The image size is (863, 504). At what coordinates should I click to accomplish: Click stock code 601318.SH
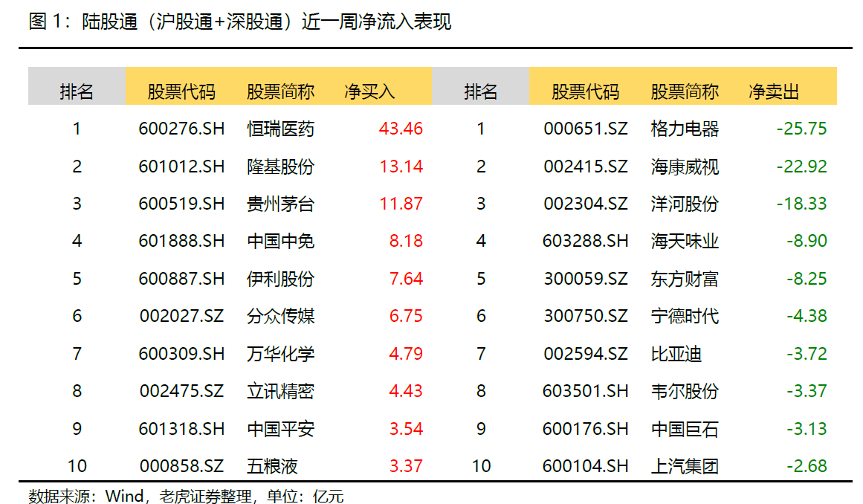[x=181, y=429]
